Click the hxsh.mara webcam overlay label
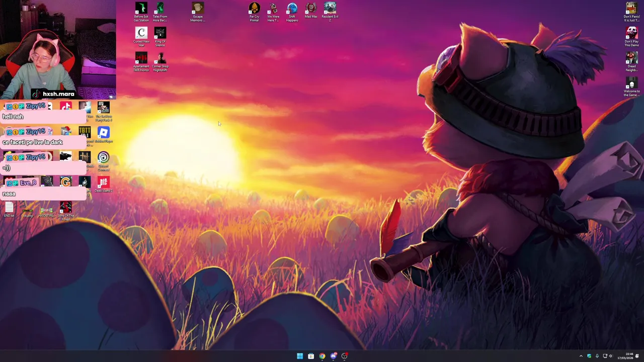 tap(53, 94)
